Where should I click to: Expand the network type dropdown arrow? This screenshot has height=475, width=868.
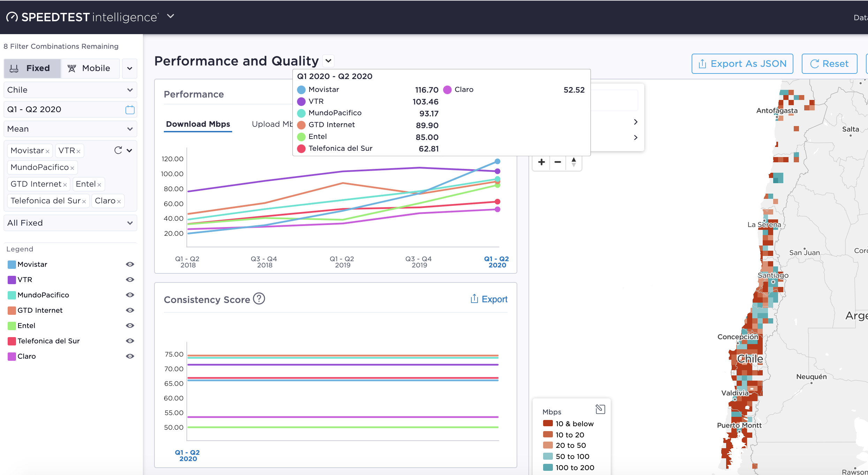click(130, 68)
